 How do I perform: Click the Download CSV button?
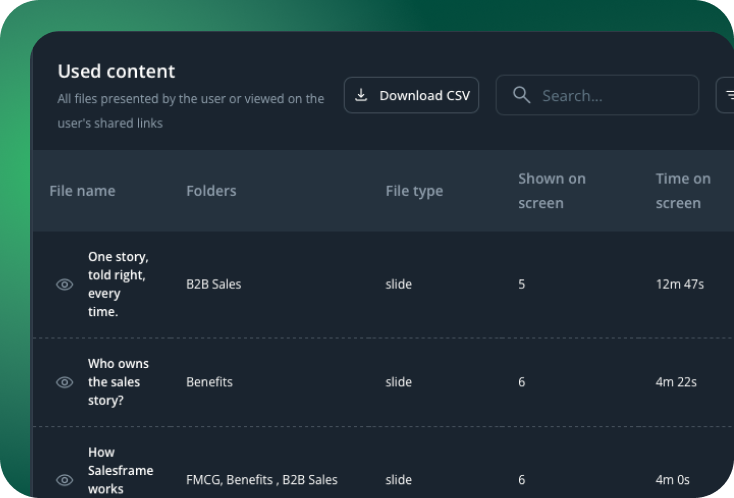point(411,95)
